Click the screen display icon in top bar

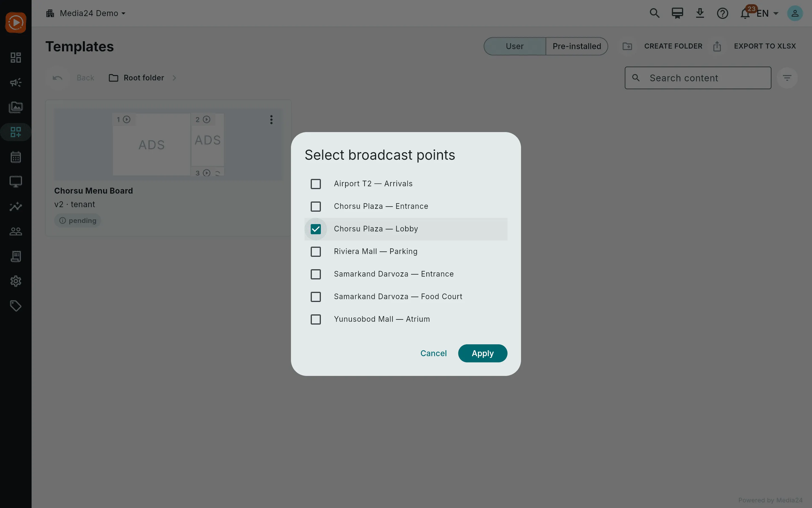[677, 13]
